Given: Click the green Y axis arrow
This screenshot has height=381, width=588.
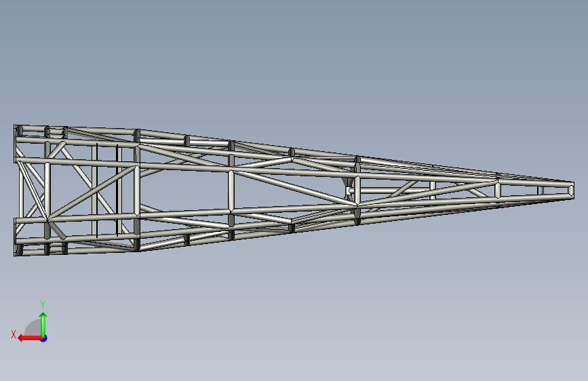Looking at the screenshot, I should point(43,324).
